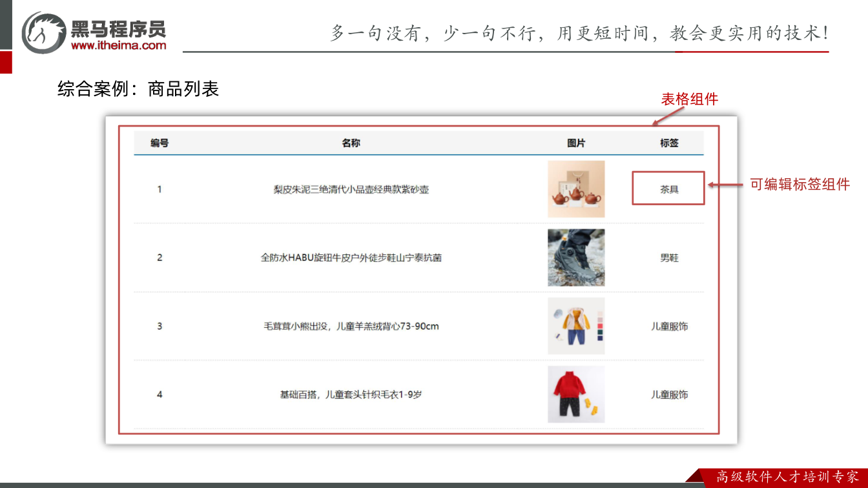Viewport: 868px width, 488px height.
Task: Open the www.itheima.com link
Action: 118,45
